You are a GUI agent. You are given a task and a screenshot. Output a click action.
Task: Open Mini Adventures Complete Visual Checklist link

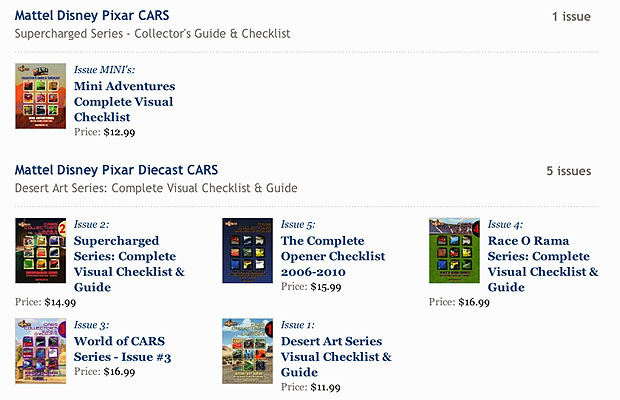124,102
